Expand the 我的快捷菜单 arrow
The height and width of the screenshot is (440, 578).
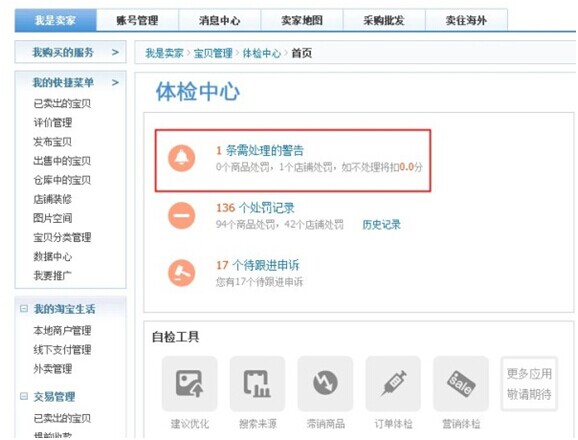click(x=115, y=82)
